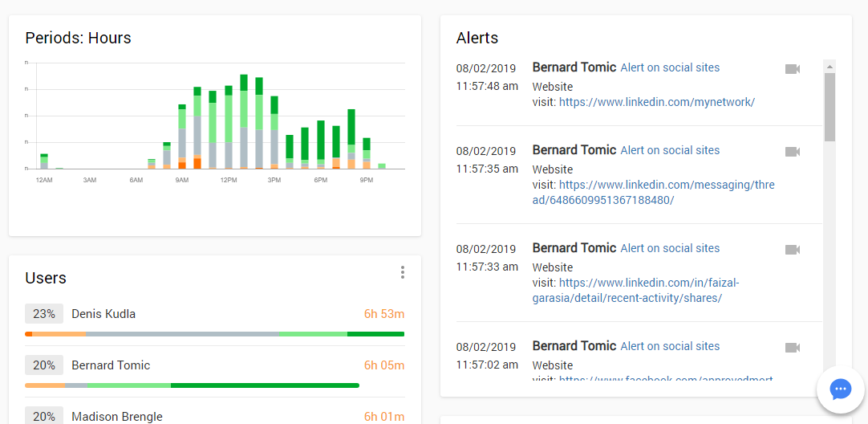Screen dimensions: 868x424
Task: Click the Alerts scrollbar up arrow
Action: point(829,67)
